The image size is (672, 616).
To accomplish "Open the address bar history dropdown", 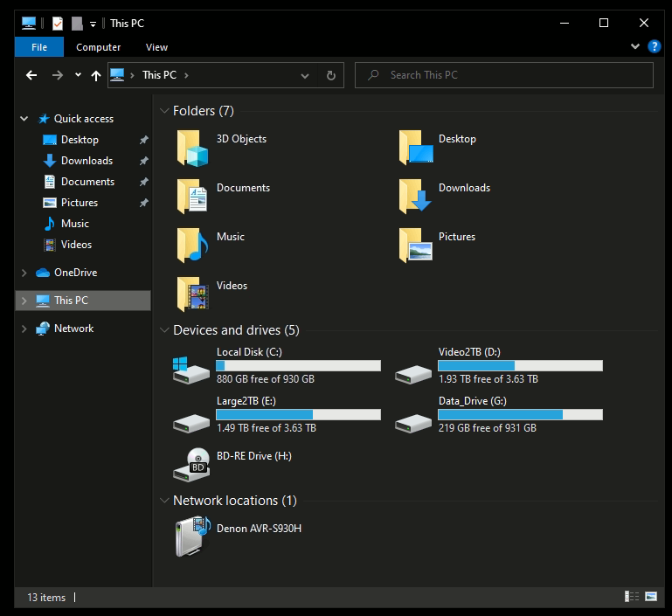I will [x=305, y=75].
